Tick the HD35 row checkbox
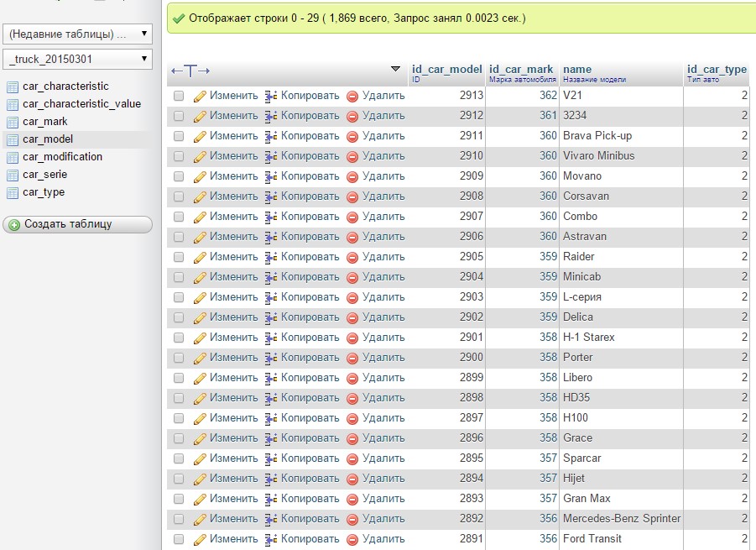The image size is (756, 550). point(179,398)
